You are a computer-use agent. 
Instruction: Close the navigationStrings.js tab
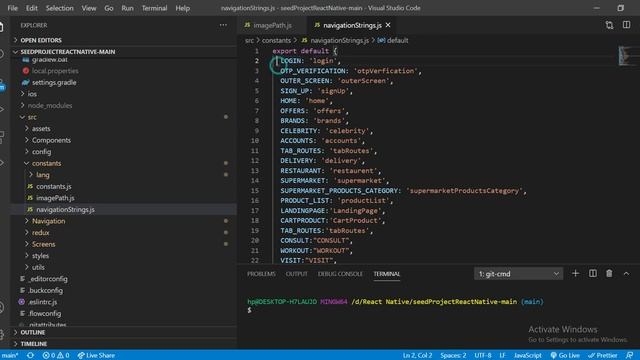coord(388,25)
